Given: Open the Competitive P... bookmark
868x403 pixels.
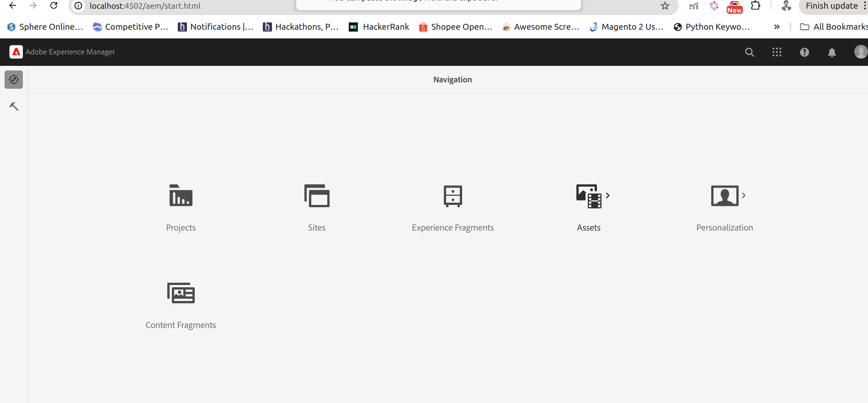Looking at the screenshot, I should (131, 27).
